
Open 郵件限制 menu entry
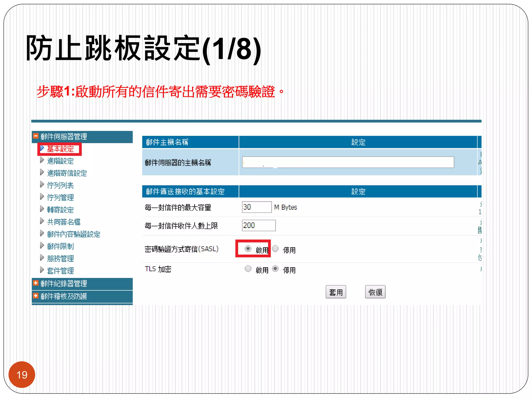[60, 246]
